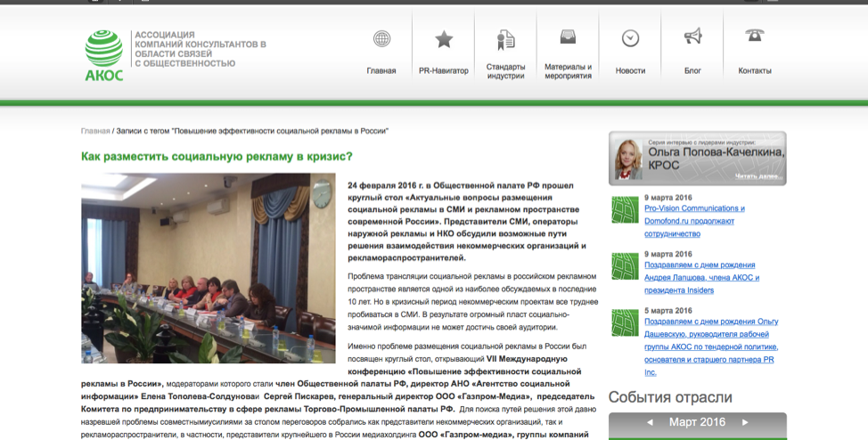Click the date 5 марта 2016
The height and width of the screenshot is (440, 868).
[x=668, y=311]
